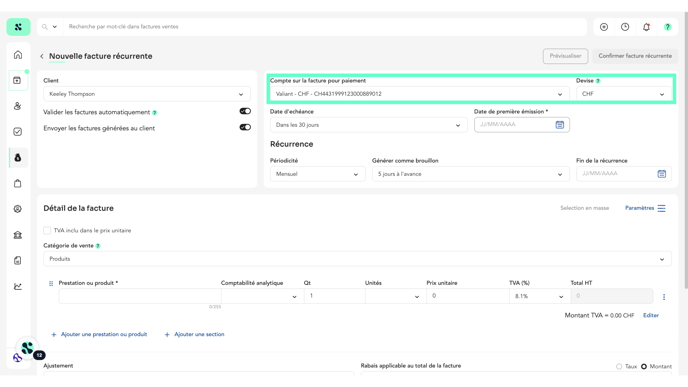Screen dimensions: 688x387
Task: Open Date d'échéance dropdown
Action: 369,125
